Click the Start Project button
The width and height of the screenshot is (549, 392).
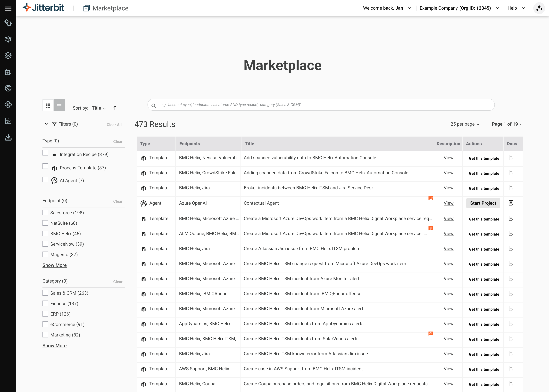point(483,203)
